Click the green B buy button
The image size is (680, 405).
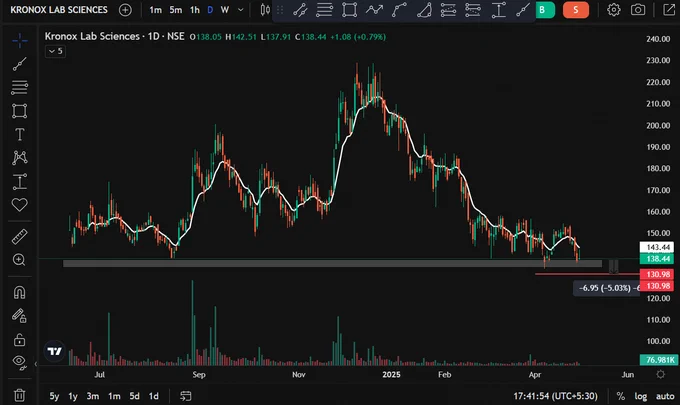pyautogui.click(x=545, y=10)
